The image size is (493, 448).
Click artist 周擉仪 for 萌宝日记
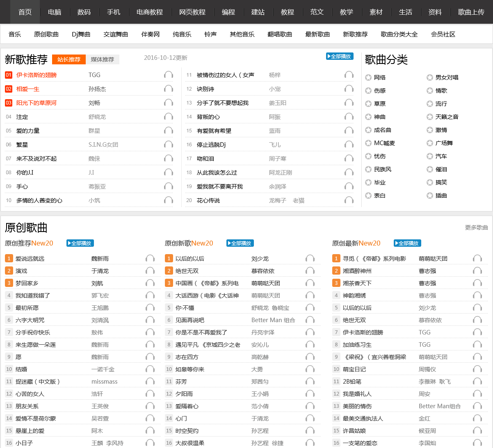427,369
